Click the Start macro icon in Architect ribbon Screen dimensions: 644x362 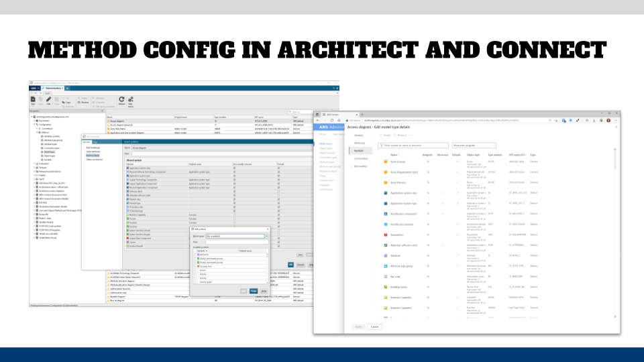[131, 99]
